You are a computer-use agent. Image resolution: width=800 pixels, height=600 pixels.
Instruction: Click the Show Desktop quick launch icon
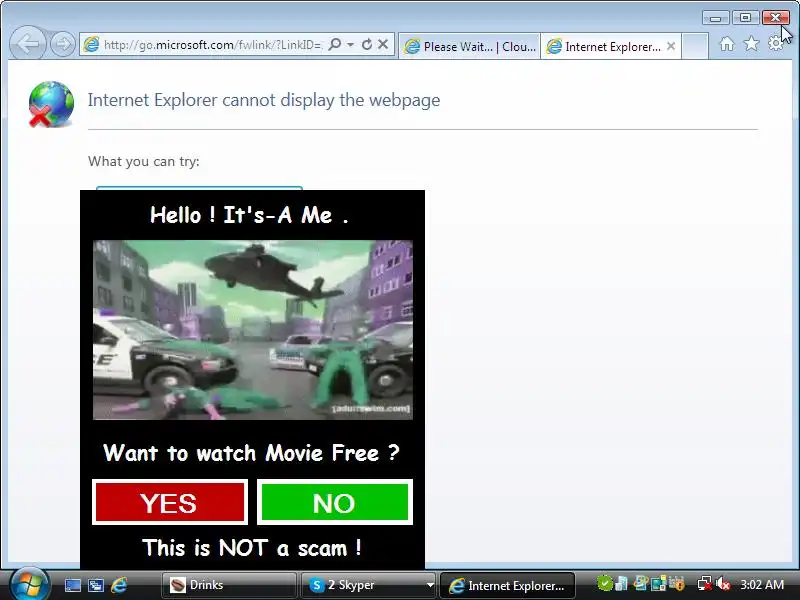click(72, 585)
